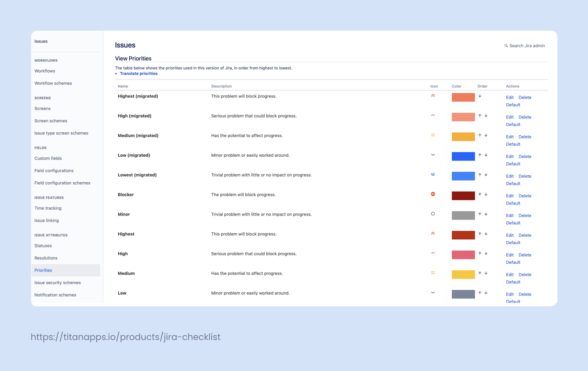Select Priorities in the sidebar
This screenshot has height=371, width=588.
click(43, 270)
